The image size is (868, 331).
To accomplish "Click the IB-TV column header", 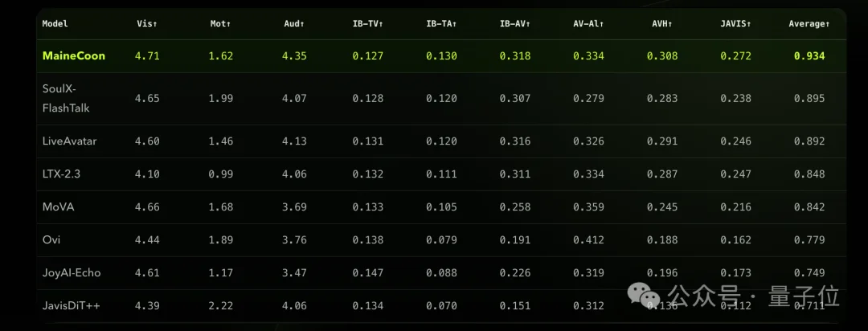I will (x=367, y=24).
